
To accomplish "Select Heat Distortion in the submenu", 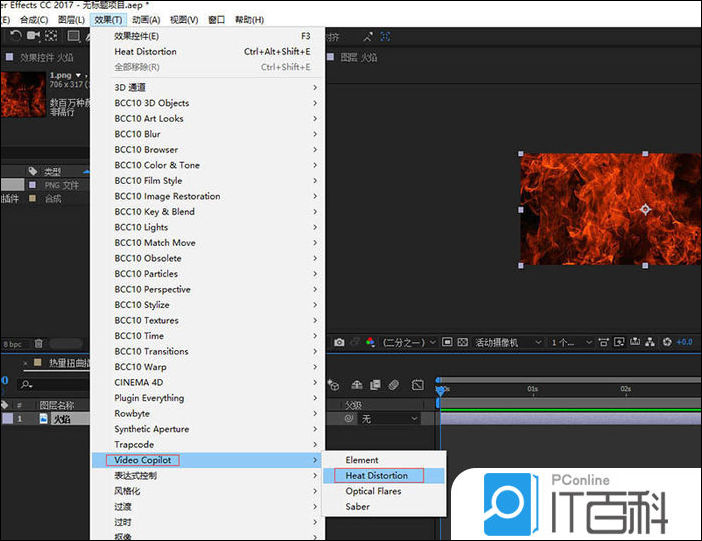I will tap(377, 476).
